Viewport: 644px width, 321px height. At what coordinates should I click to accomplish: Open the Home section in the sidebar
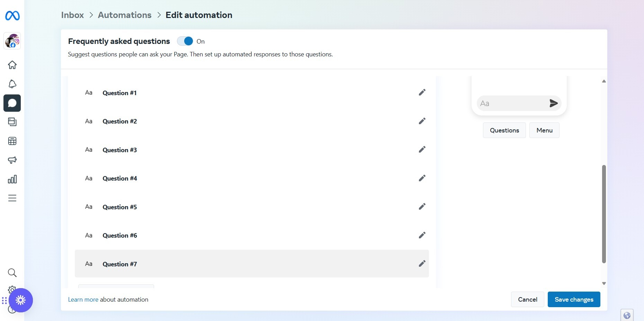click(x=12, y=65)
